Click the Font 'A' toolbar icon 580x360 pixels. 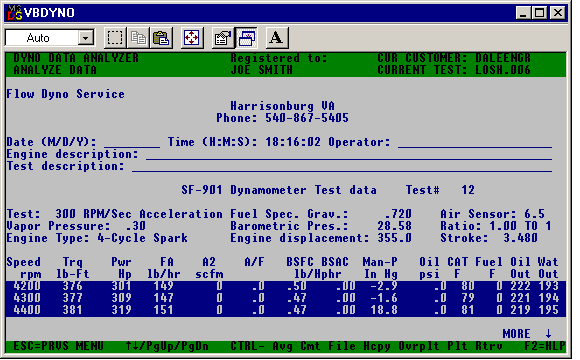[x=277, y=38]
